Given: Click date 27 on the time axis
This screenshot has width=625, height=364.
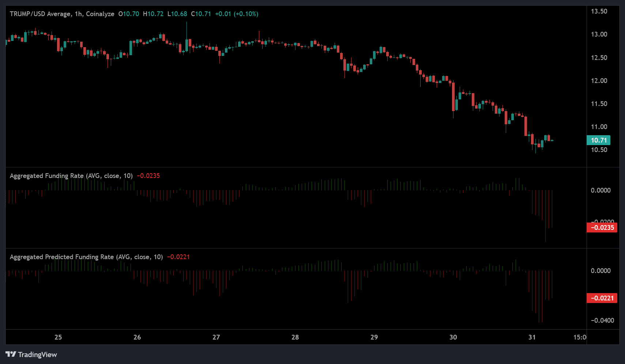Looking at the screenshot, I should (x=216, y=337).
